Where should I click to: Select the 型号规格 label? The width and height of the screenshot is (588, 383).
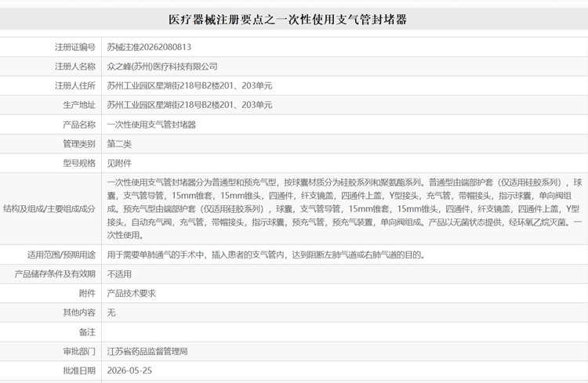pos(79,163)
